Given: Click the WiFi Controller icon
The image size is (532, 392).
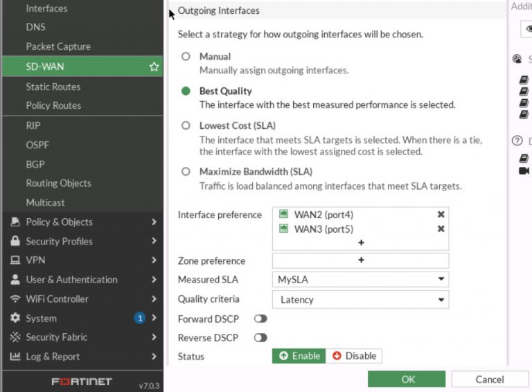Looking at the screenshot, I should 15,299.
